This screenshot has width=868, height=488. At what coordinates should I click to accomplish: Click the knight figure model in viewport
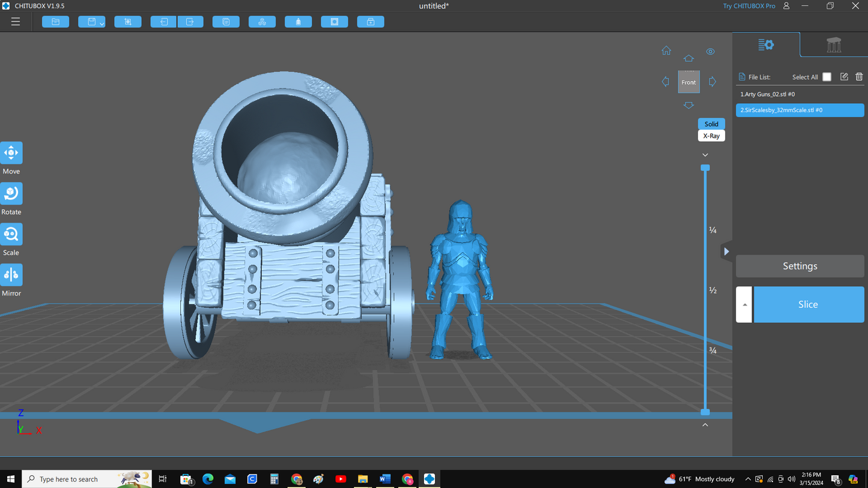[x=460, y=280]
